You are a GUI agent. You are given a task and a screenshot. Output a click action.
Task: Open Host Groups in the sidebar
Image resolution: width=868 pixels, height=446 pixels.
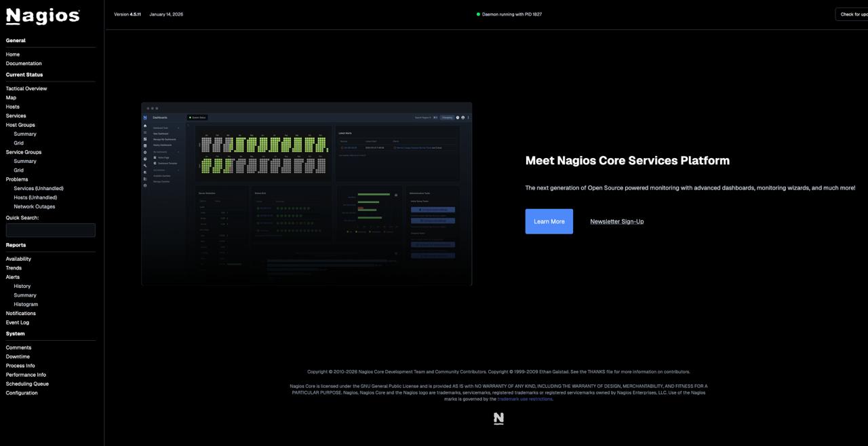pos(20,125)
